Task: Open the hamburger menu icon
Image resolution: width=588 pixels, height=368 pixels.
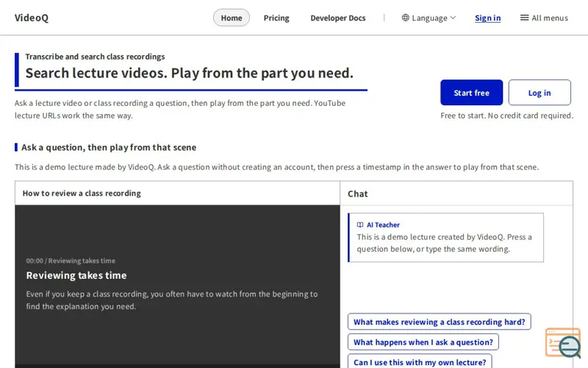Action: [524, 18]
